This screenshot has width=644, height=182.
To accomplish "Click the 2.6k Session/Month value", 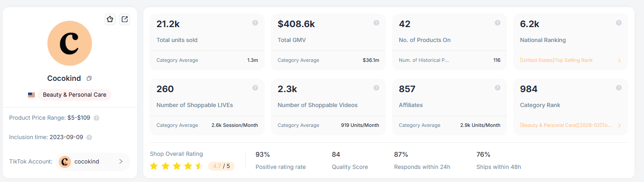I will click(x=235, y=125).
